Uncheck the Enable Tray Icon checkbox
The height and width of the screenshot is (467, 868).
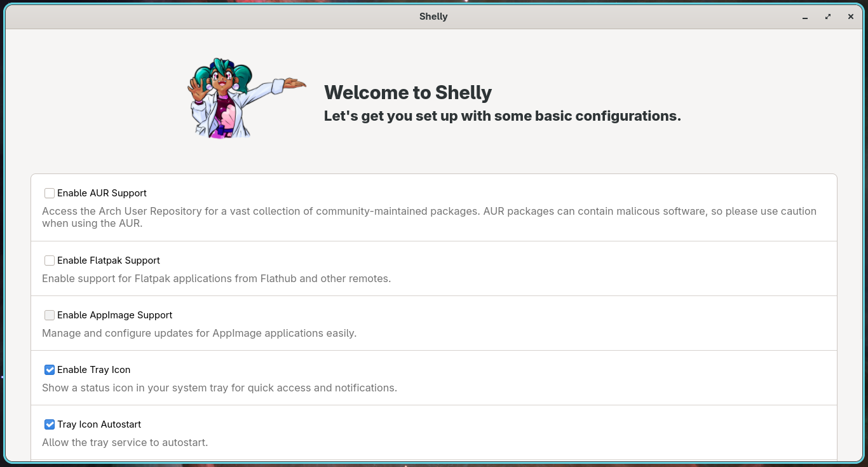50,370
